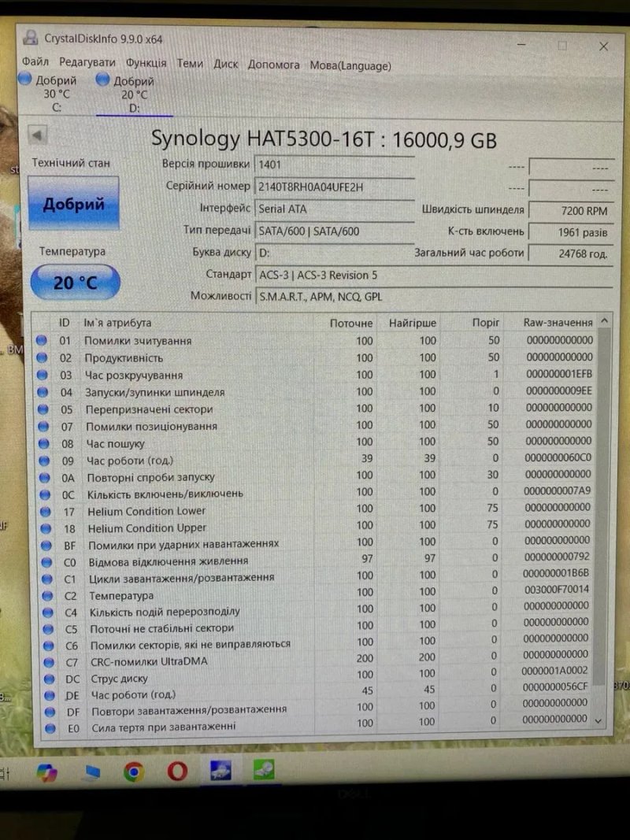This screenshot has width=630, height=840.
Task: Click status dot for 01 Помилки зчитування
Action: (x=41, y=340)
